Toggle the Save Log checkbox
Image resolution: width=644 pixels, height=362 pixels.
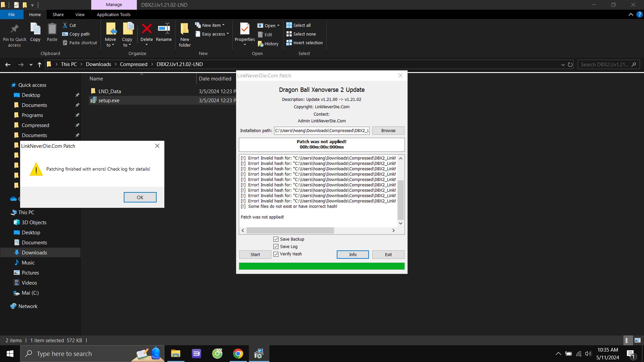point(276,247)
